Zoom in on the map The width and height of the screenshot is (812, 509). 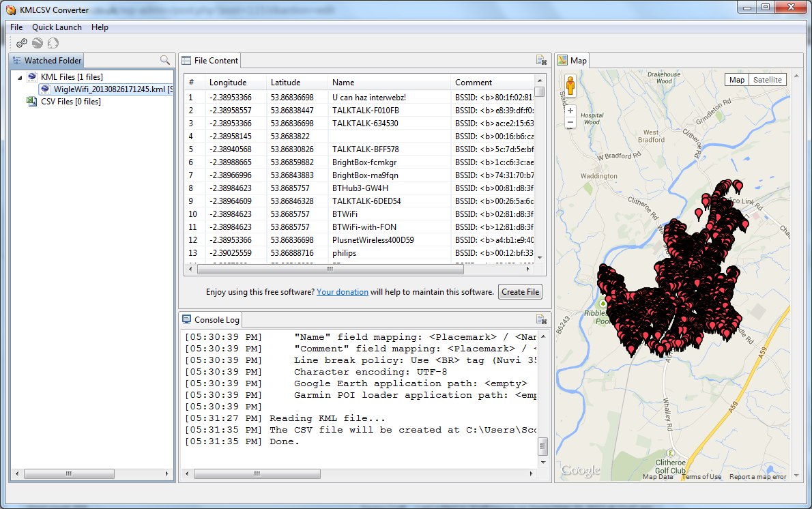click(x=570, y=111)
